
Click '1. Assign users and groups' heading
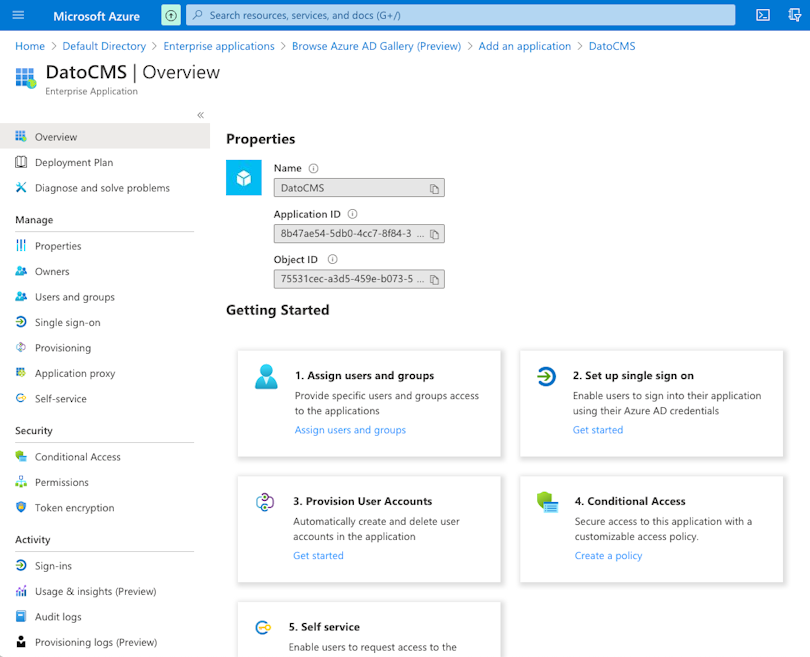pyautogui.click(x=364, y=376)
